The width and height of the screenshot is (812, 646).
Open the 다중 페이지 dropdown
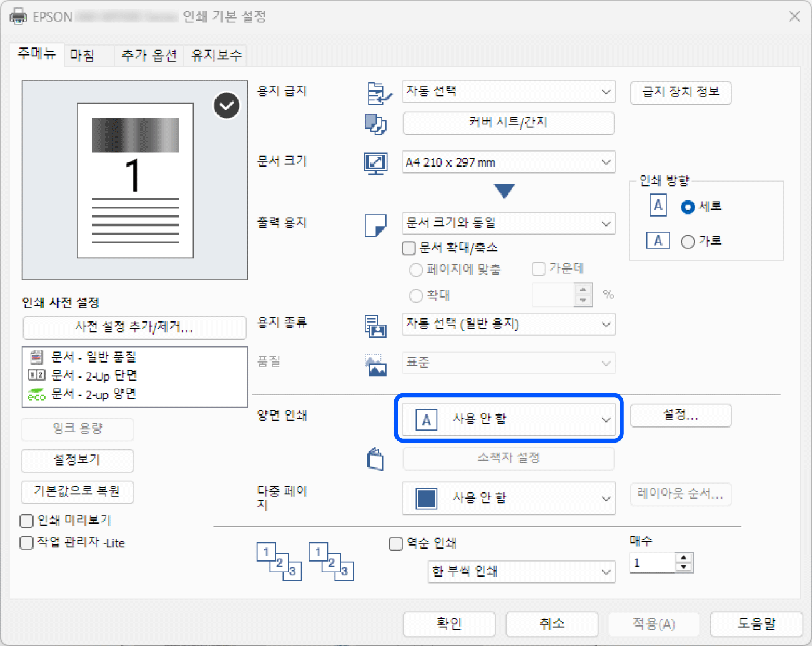click(x=508, y=498)
